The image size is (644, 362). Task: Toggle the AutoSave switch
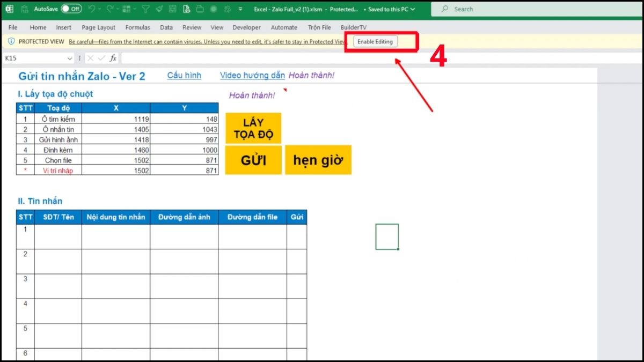pyautogui.click(x=71, y=9)
